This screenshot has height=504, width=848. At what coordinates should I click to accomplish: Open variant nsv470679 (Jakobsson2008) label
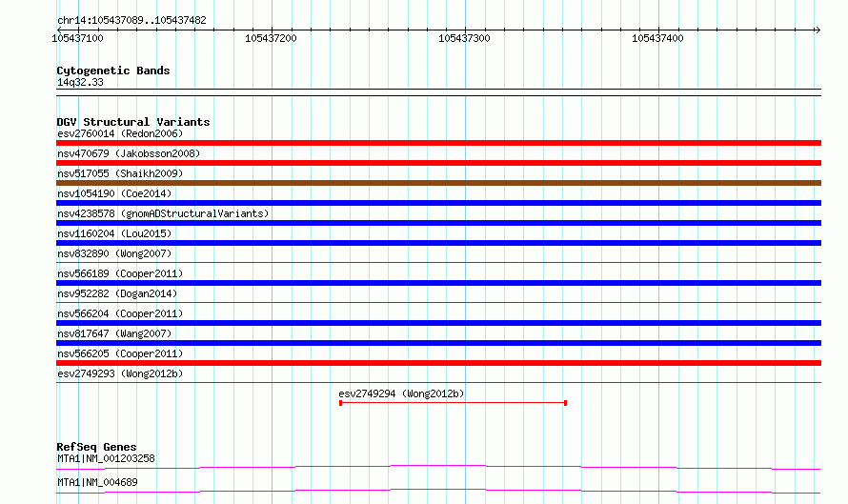129,153
